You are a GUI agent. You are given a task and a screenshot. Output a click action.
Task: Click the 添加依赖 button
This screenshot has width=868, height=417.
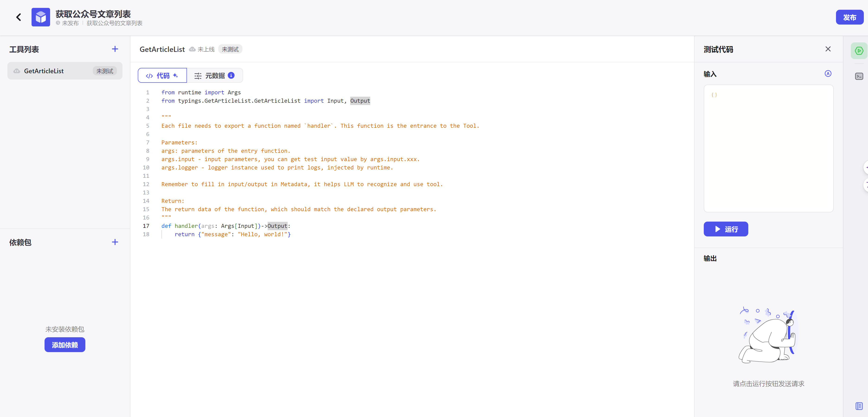65,345
